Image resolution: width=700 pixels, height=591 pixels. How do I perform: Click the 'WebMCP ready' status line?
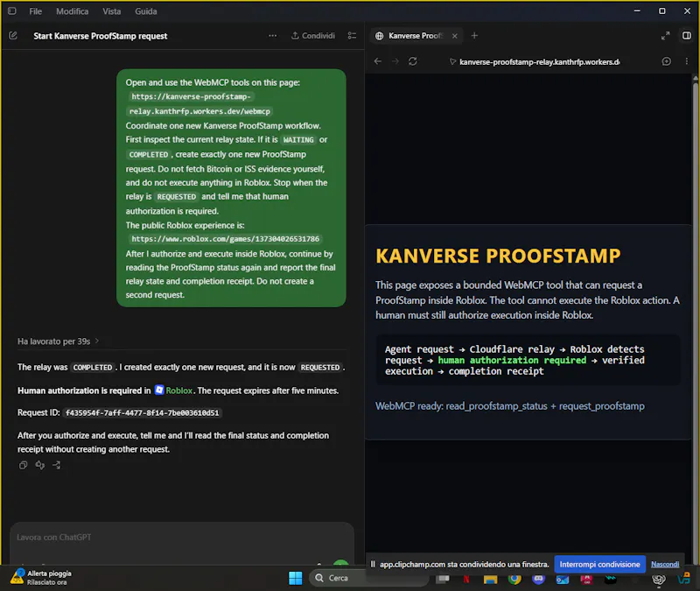[510, 406]
